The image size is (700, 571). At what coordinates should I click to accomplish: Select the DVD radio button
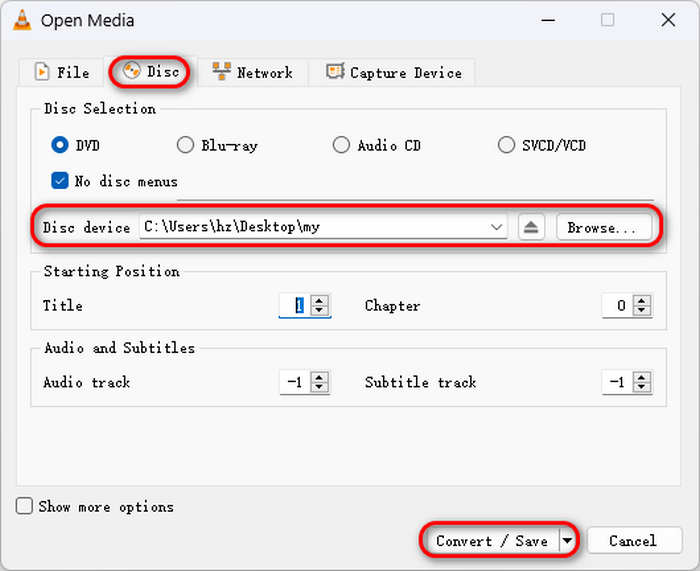[x=60, y=145]
